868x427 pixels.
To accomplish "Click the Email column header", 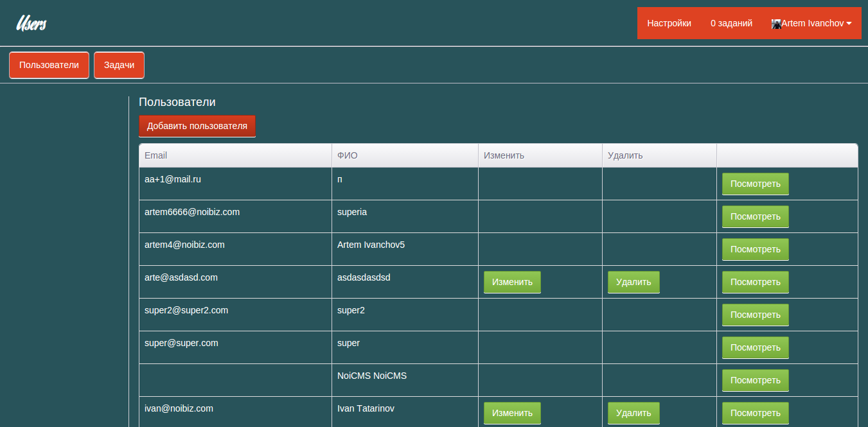I will pyautogui.click(x=155, y=155).
